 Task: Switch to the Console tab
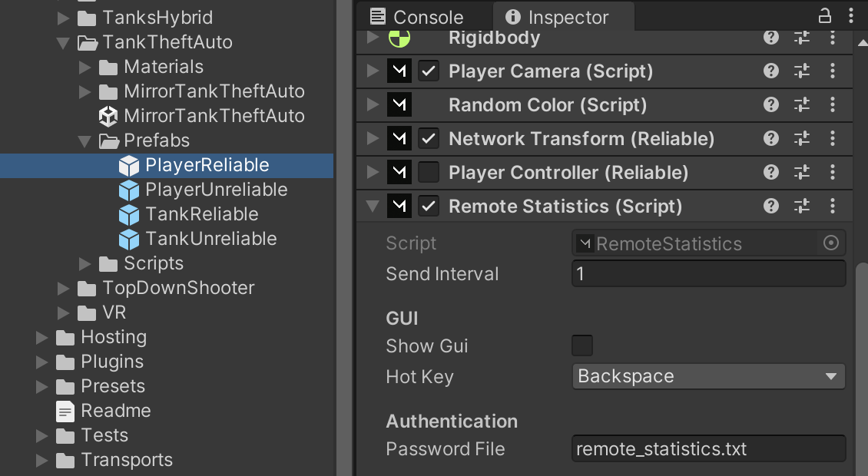[417, 17]
